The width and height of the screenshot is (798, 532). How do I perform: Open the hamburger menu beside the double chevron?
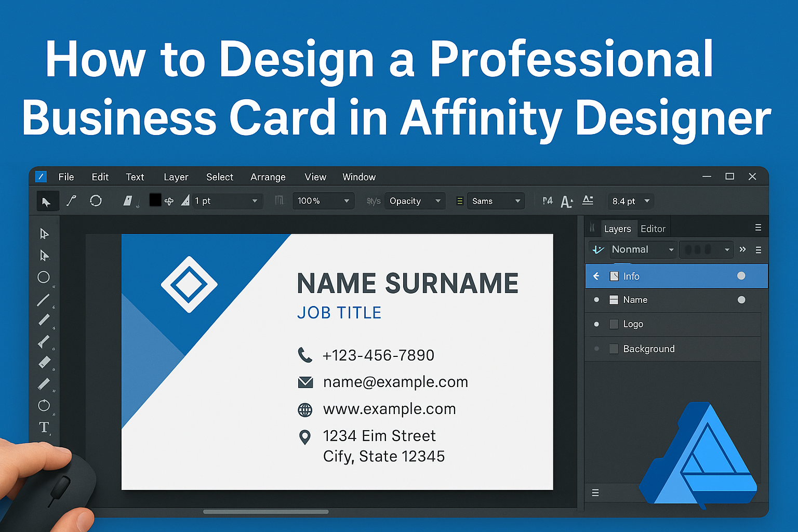[759, 250]
